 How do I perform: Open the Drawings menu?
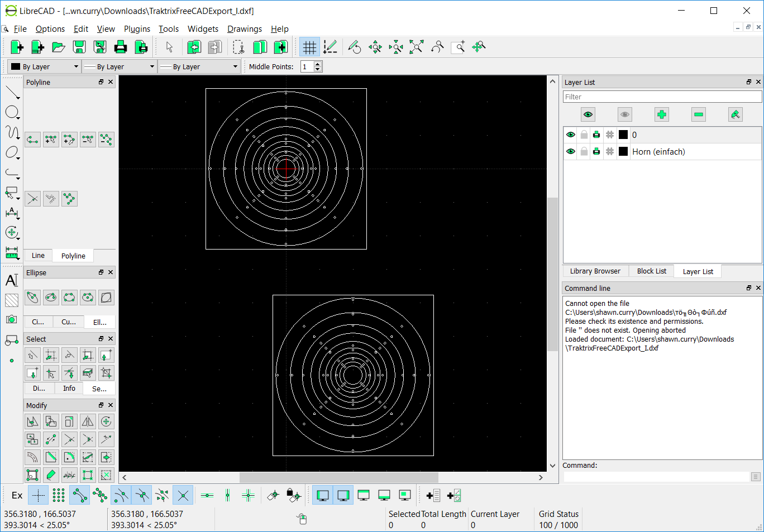click(x=244, y=29)
